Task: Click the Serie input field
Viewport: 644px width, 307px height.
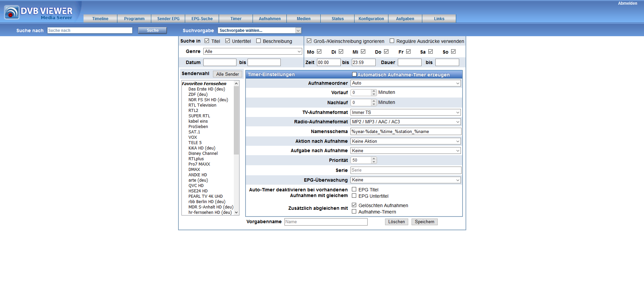Action: tap(406, 170)
